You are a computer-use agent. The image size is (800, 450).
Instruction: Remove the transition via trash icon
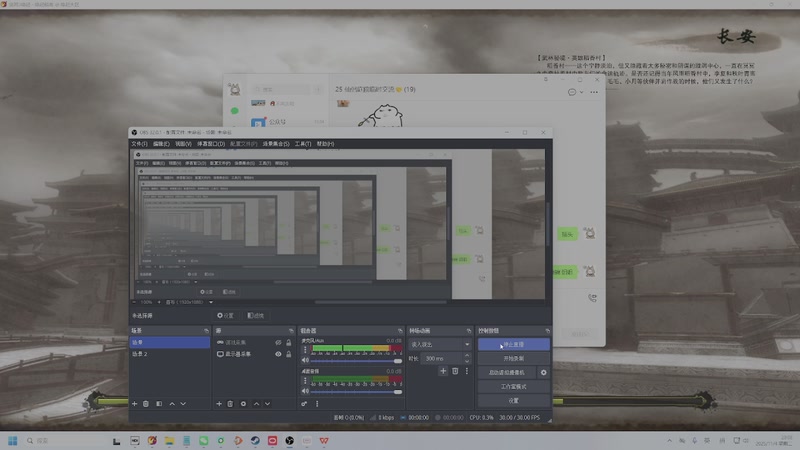(455, 371)
